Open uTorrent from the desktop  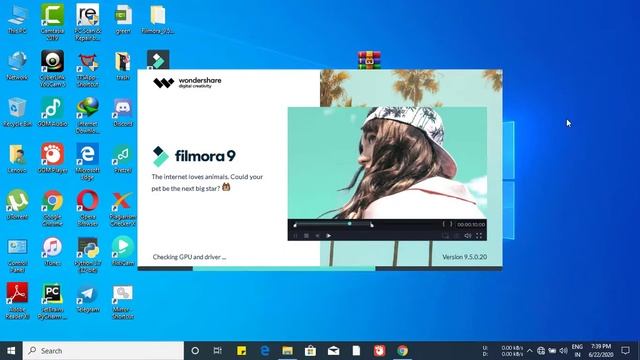[18, 205]
